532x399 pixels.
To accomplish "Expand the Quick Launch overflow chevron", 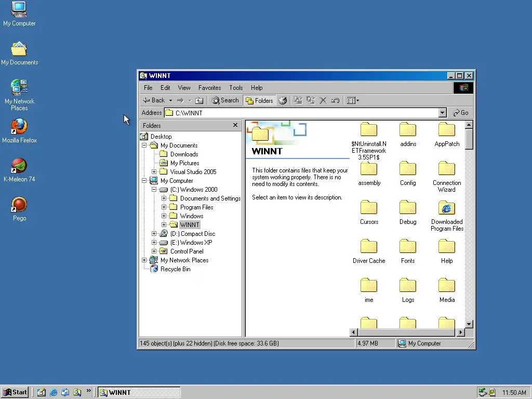I will pos(88,391).
